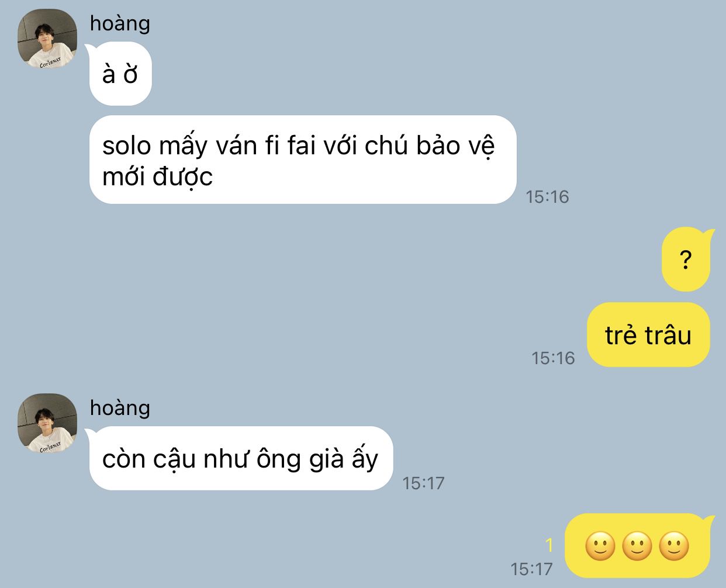Tap the "trẻ trâu" message bubble
Screen dimensions: 726x588
pos(648,335)
